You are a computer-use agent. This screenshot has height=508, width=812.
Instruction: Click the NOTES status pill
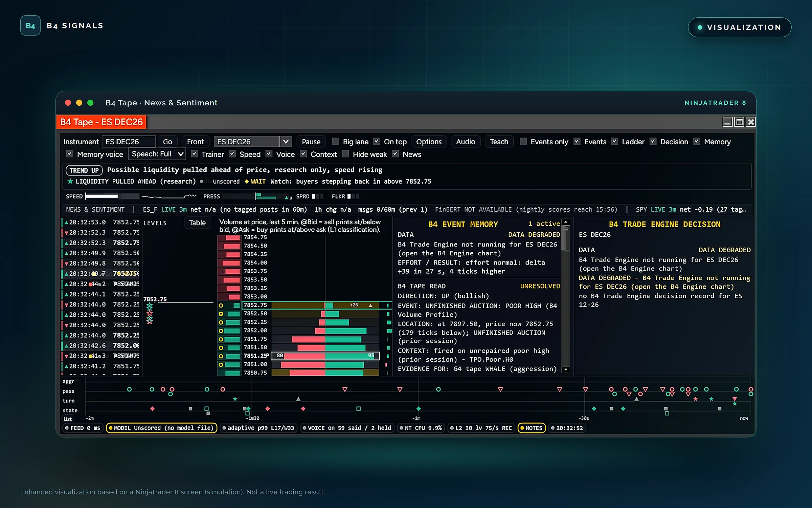click(x=532, y=428)
